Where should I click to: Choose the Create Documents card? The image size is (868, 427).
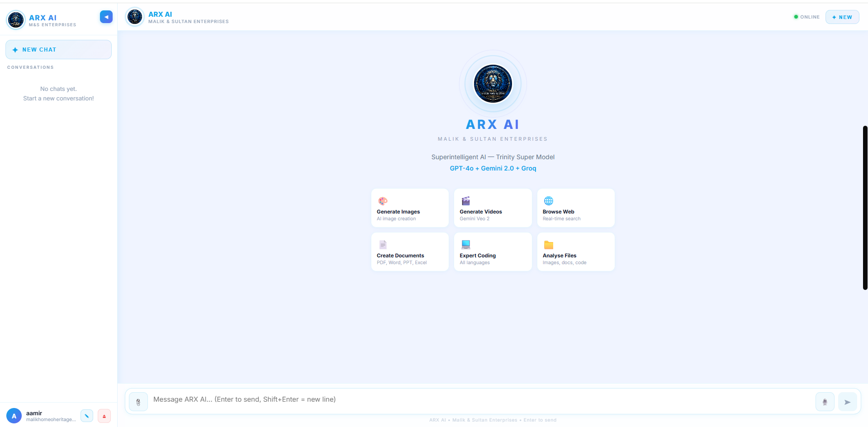410,252
